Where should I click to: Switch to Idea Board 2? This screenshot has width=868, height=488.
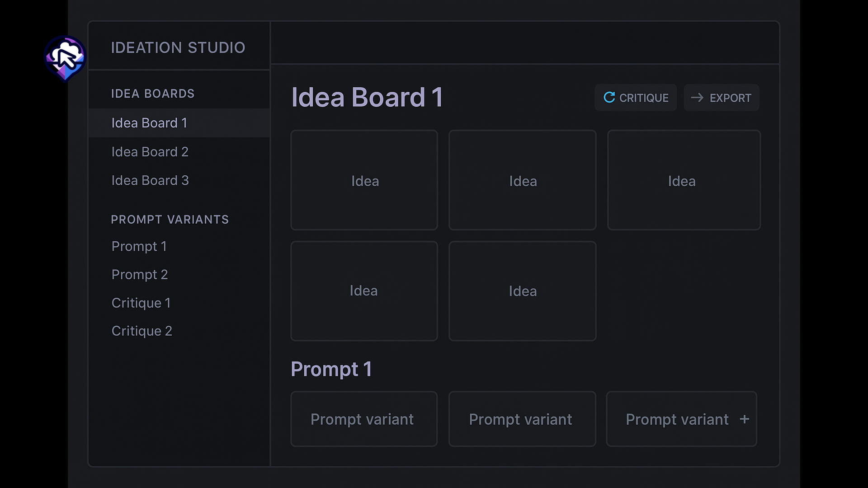tap(150, 152)
